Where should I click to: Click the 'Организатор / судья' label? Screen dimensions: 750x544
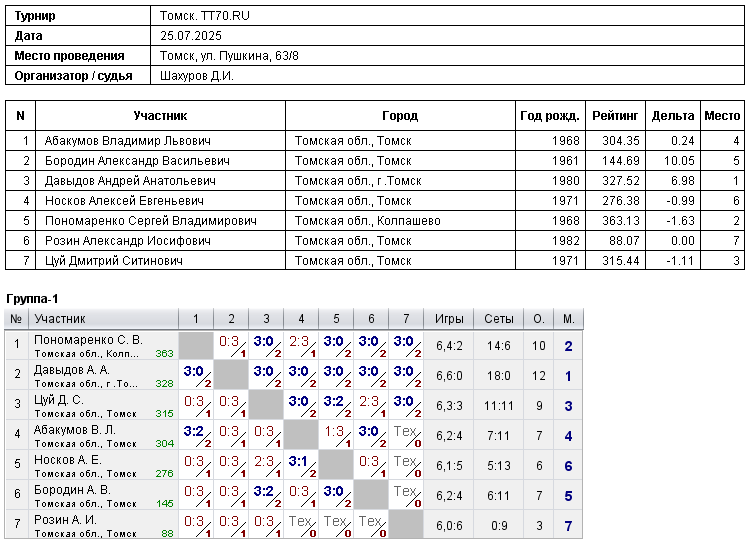(73, 76)
